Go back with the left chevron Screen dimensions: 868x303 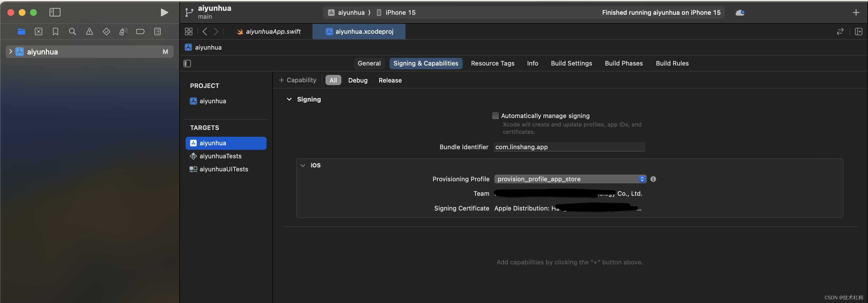(x=205, y=32)
